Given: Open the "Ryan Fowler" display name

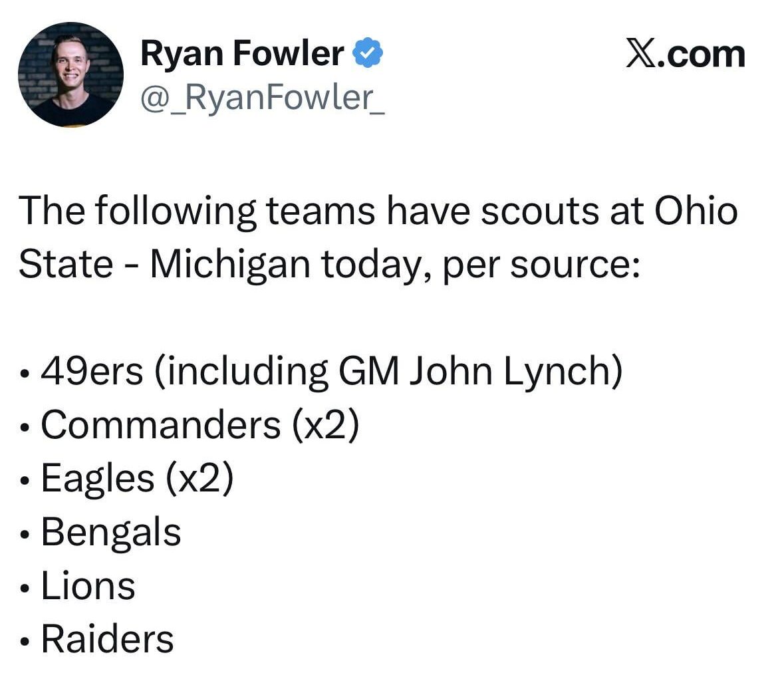Looking at the screenshot, I should coord(242,53).
